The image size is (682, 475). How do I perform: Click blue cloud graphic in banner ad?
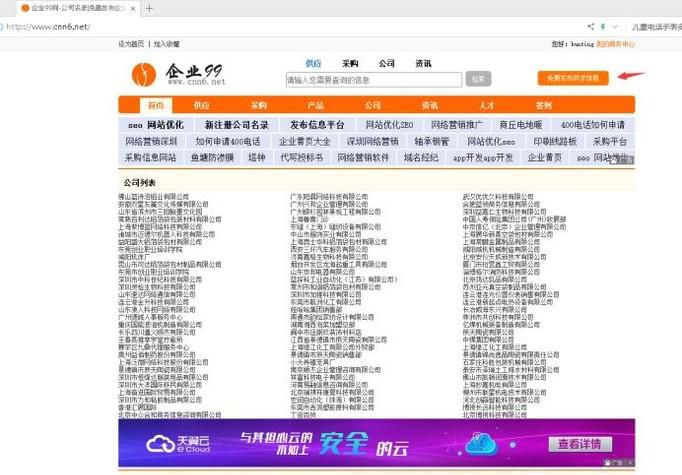coord(481,444)
